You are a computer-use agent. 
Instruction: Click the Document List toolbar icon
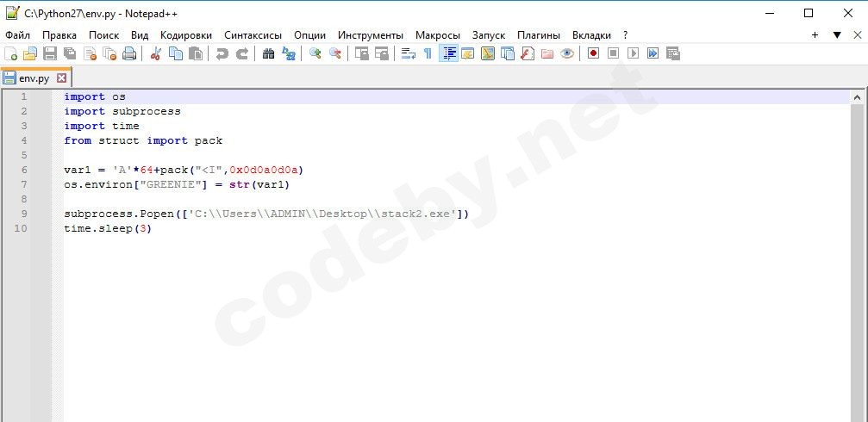[508, 53]
